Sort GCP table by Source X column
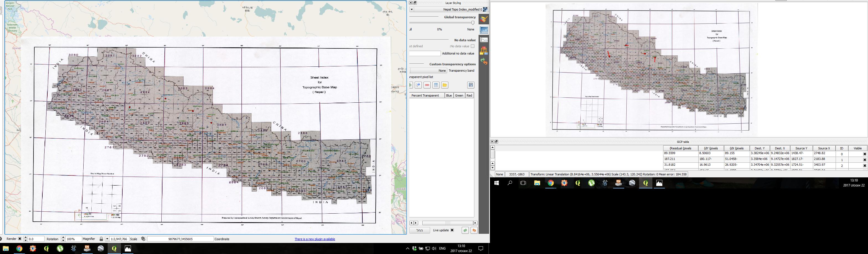Screen dimensions: 868x254 [824, 148]
